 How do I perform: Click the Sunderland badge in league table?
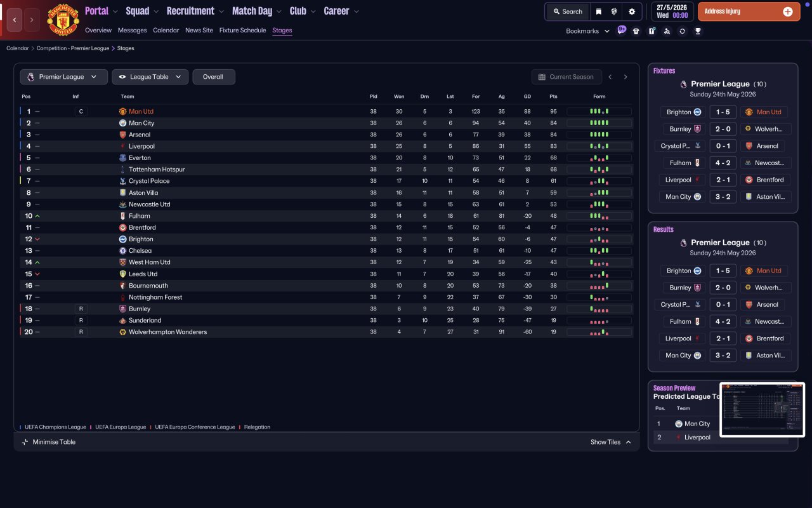tap(123, 321)
